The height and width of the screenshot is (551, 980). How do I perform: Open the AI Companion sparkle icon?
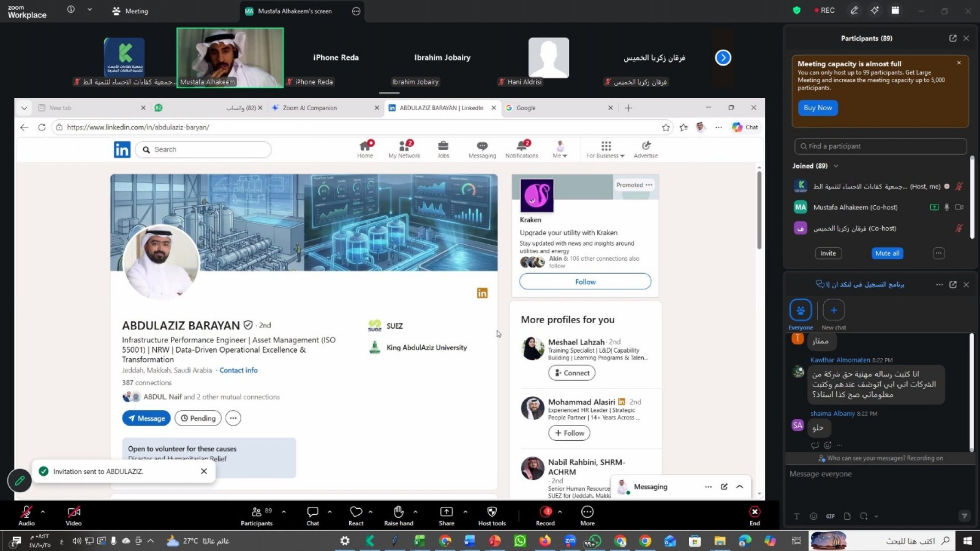click(x=875, y=11)
